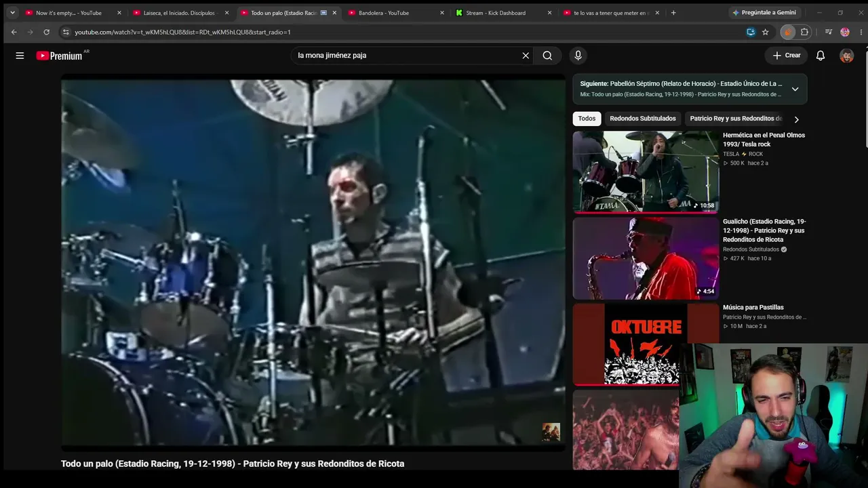View site information icon in address bar

pyautogui.click(x=65, y=32)
